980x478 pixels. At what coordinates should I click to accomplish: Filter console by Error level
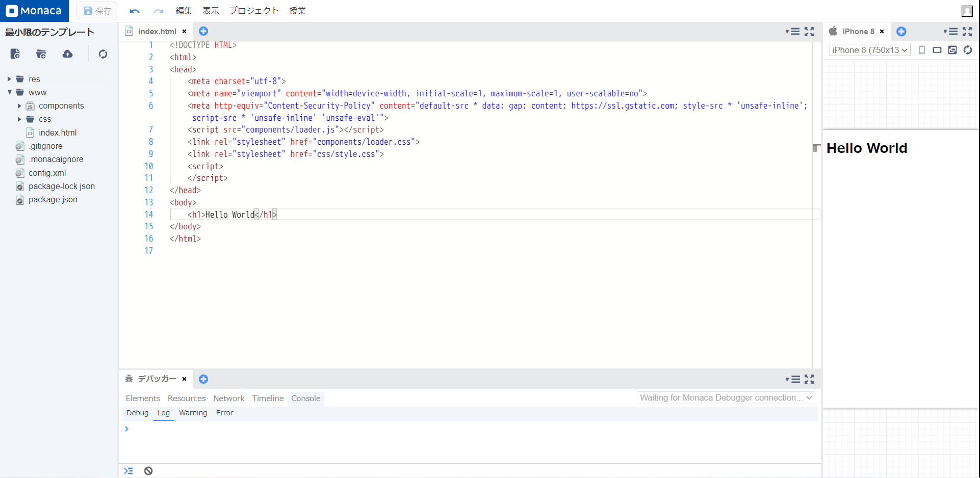[x=224, y=413]
